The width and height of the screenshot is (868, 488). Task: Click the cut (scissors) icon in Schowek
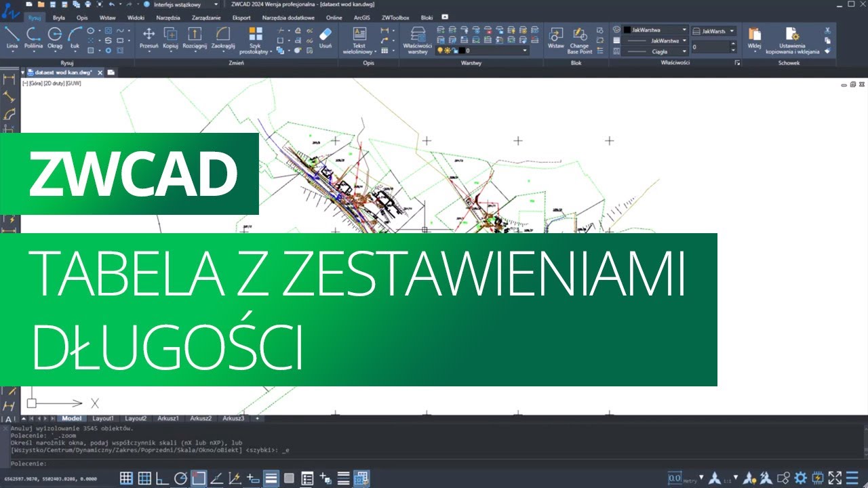(827, 30)
